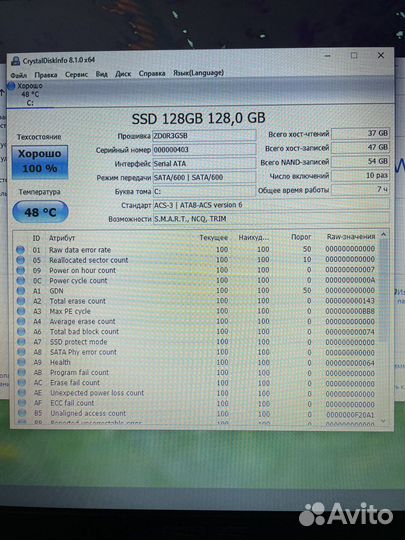This screenshot has height=540, width=405.
Task: Close the CrystalDiskInfo window
Action: (x=381, y=55)
